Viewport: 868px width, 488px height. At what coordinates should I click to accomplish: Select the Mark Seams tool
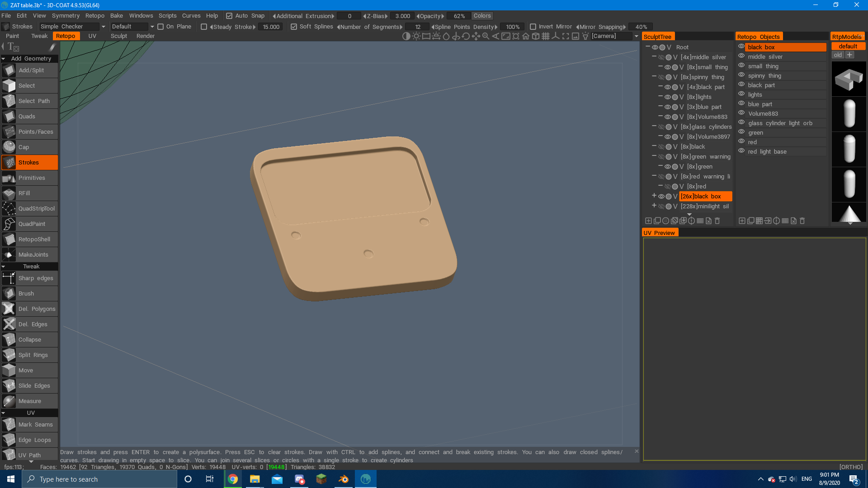[35, 425]
